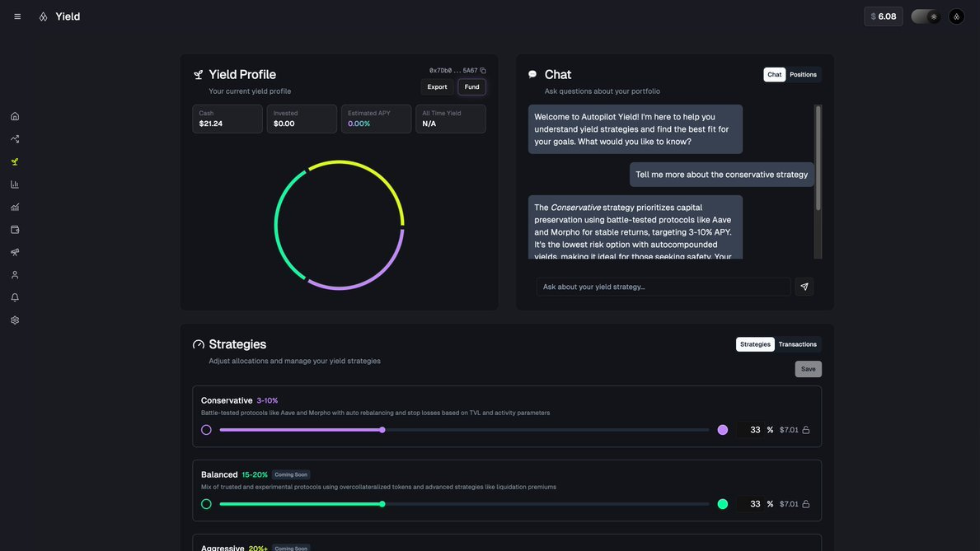Click the Save button for strategies
The height and width of the screenshot is (551, 980).
(808, 369)
